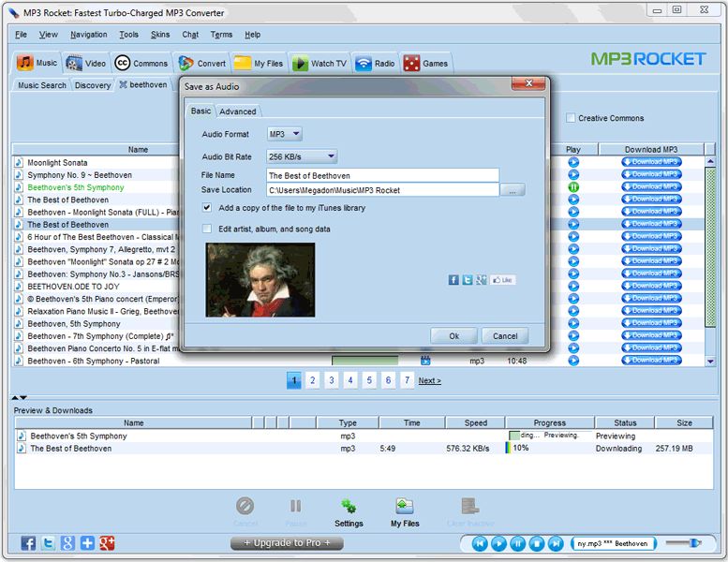Open the Video tab film icon
This screenshot has height=562, width=728.
[74, 63]
